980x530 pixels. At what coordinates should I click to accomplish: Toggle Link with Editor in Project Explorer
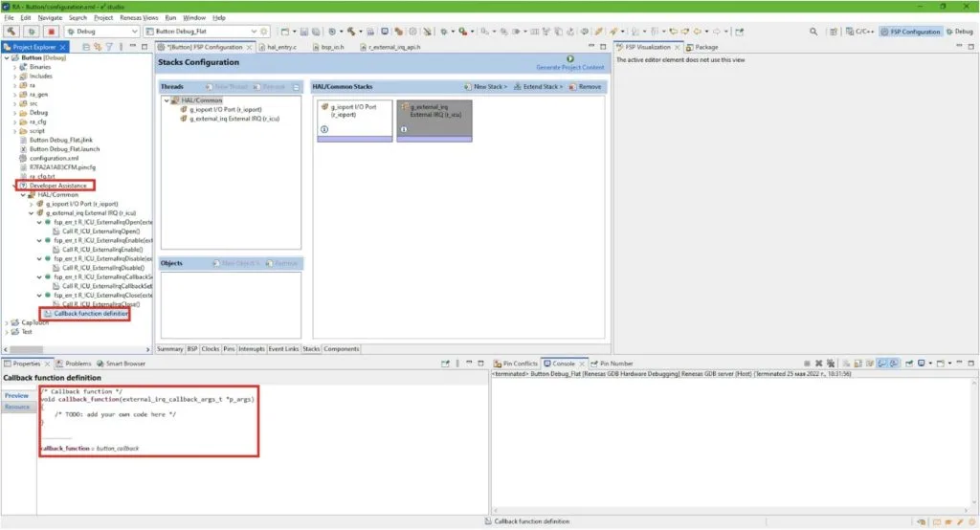point(98,47)
